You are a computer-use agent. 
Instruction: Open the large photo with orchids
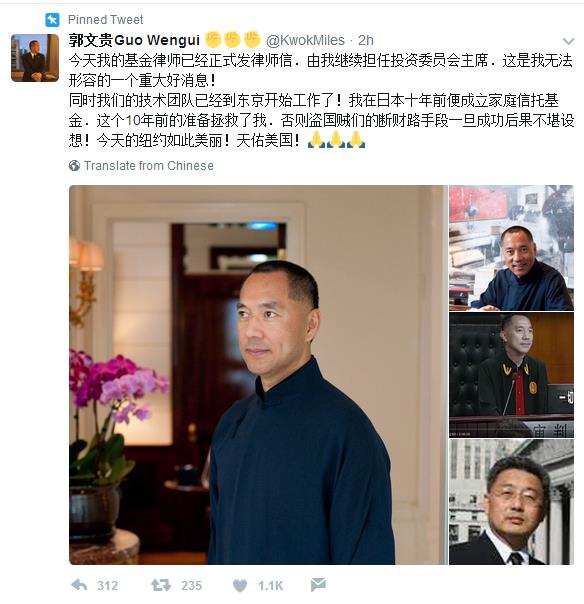pos(258,375)
